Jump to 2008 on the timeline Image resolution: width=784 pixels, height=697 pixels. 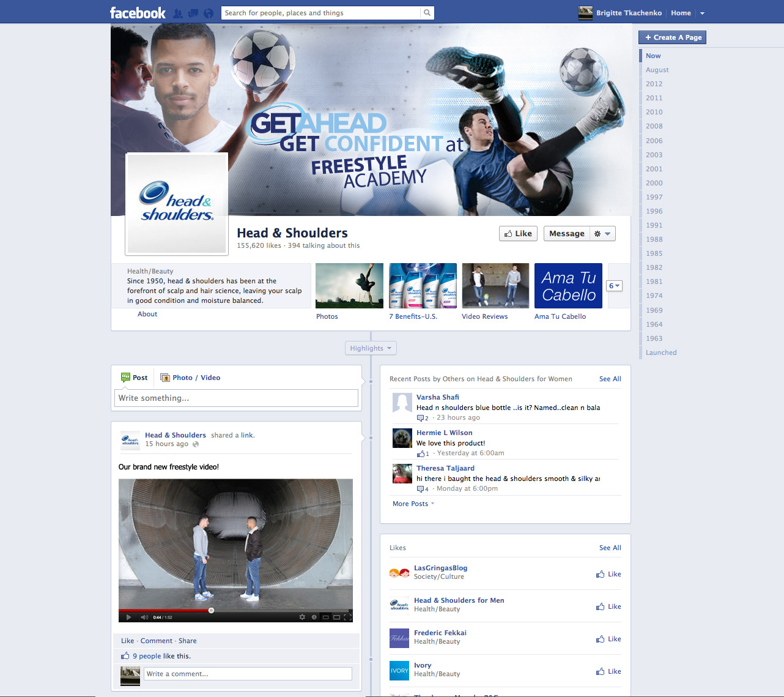[654, 126]
